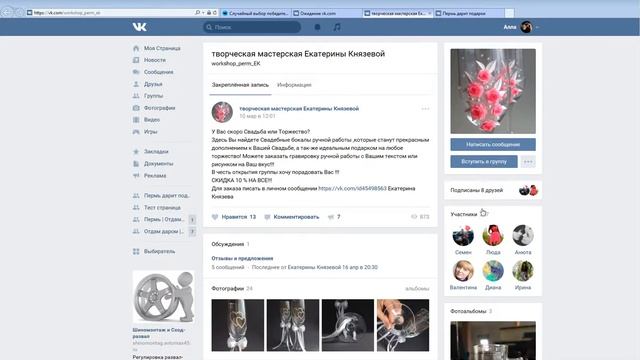Open the Обсуждения section header

tap(227, 244)
